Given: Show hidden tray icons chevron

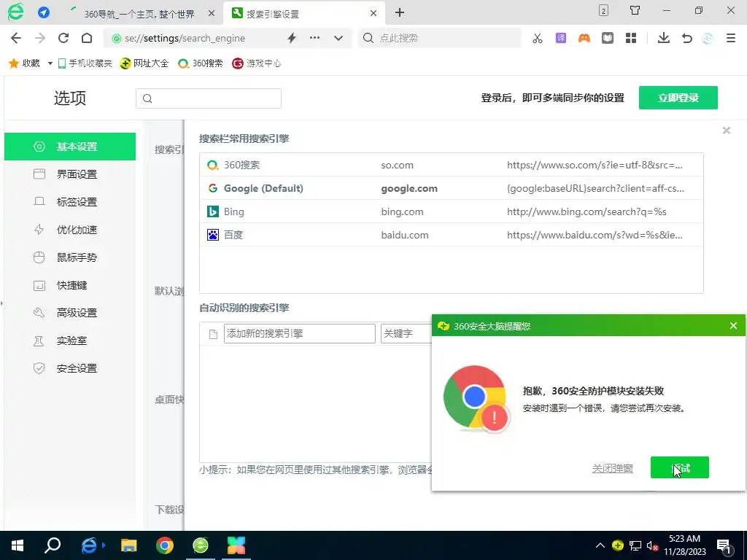Looking at the screenshot, I should pos(600,545).
